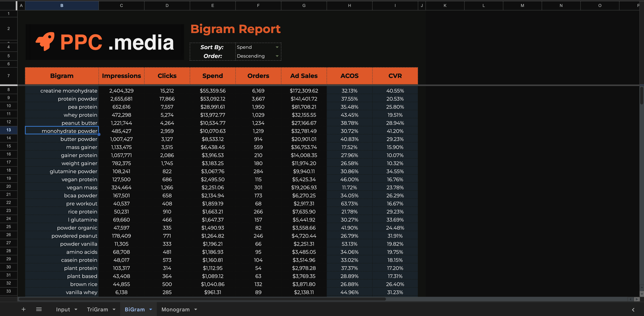Click the add sheet plus icon
The width and height of the screenshot is (644, 316).
point(23,309)
